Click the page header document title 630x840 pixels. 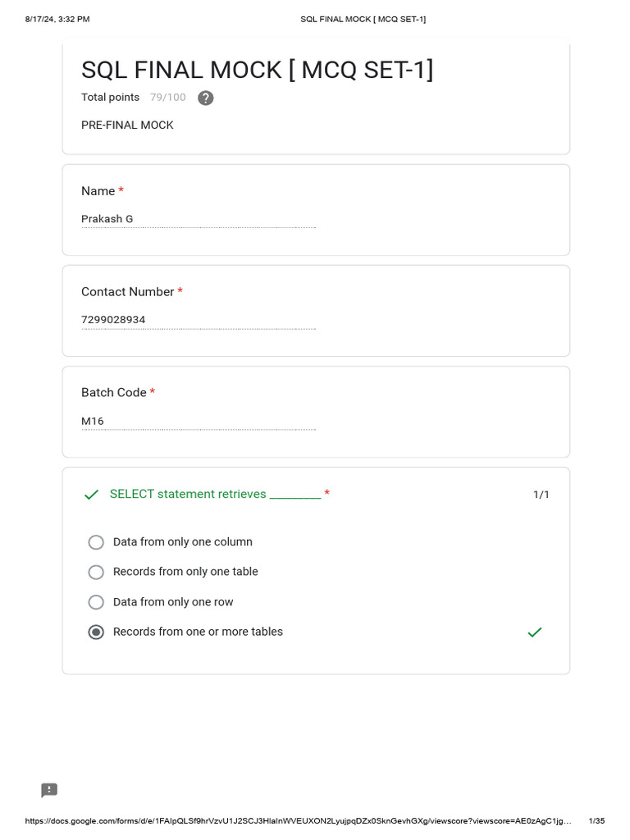click(363, 19)
